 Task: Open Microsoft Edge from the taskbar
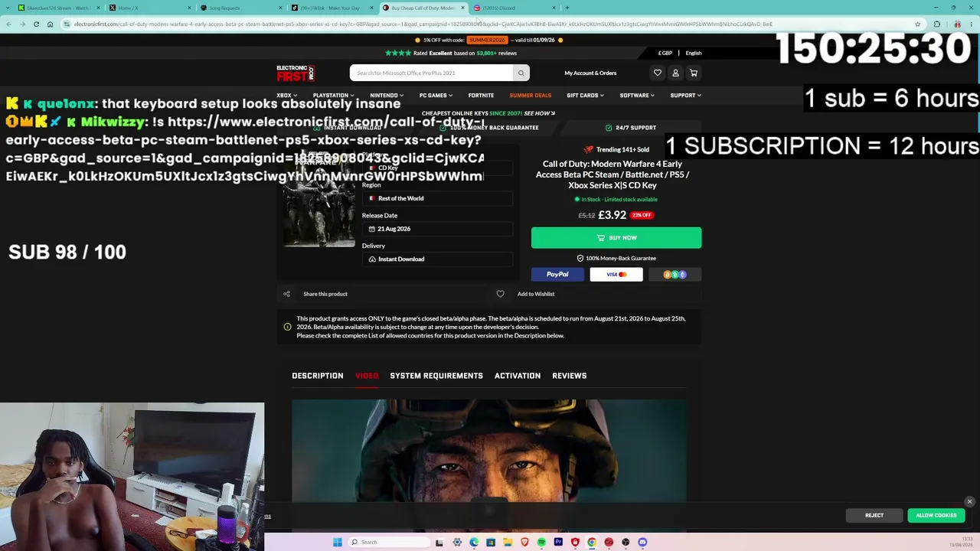click(x=474, y=542)
